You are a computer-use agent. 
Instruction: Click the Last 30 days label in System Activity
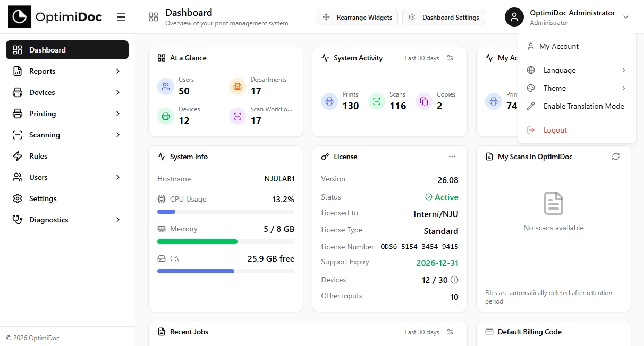(x=422, y=58)
